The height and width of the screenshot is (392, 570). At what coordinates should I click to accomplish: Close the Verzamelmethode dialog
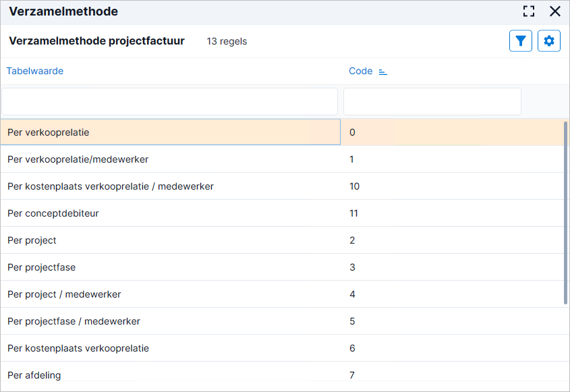(555, 11)
